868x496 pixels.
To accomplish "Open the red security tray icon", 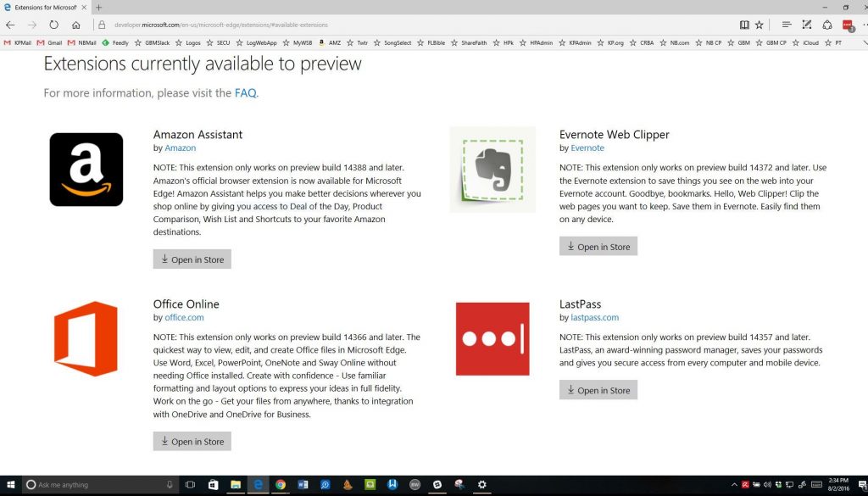I will (x=745, y=485).
